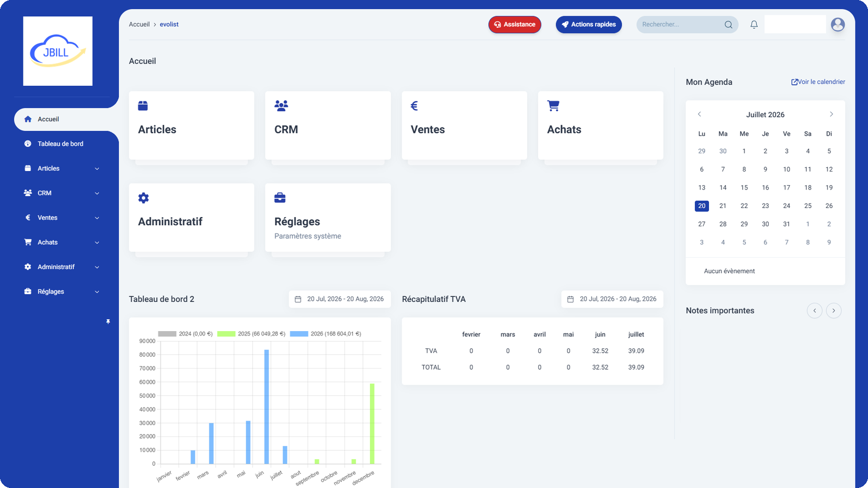Expand the Administratif sidebar chevron
Viewport: 868px width, 488px height.
[97, 267]
